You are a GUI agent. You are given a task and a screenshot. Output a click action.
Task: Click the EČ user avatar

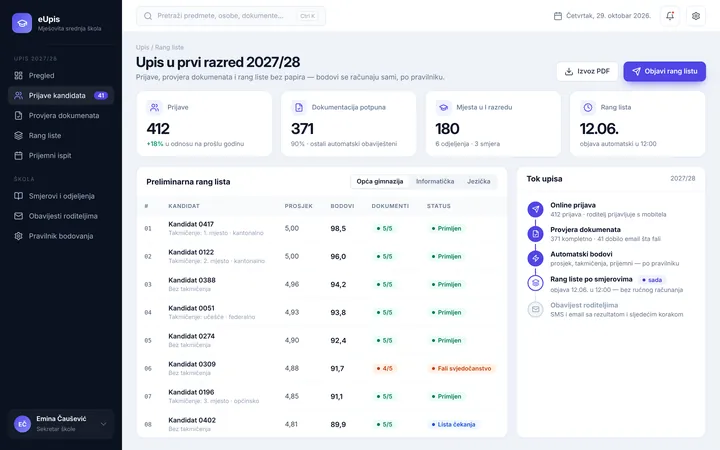pyautogui.click(x=22, y=424)
